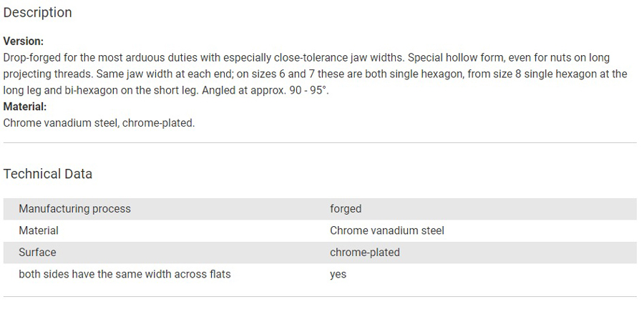The width and height of the screenshot is (644, 322).
Task: Click the Surface row label
Action: [x=37, y=252]
